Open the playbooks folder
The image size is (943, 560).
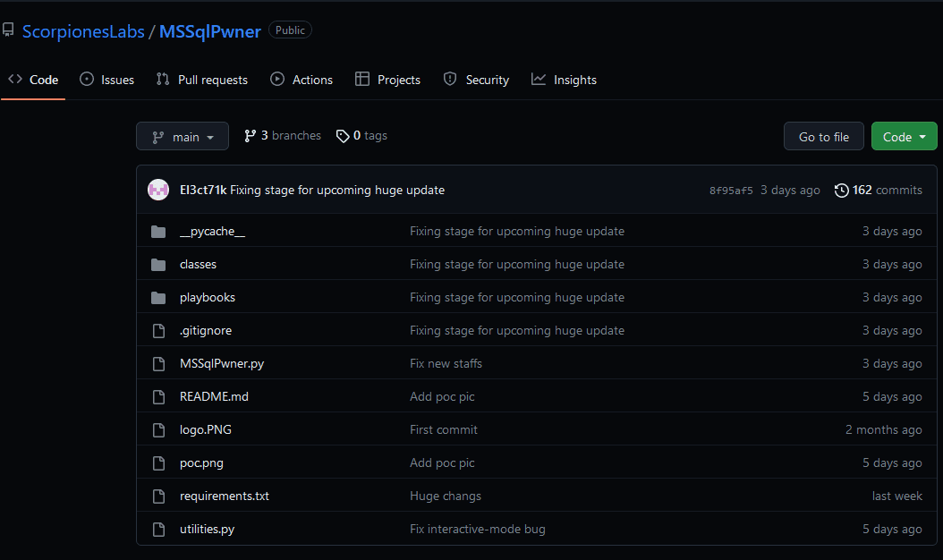208,298
